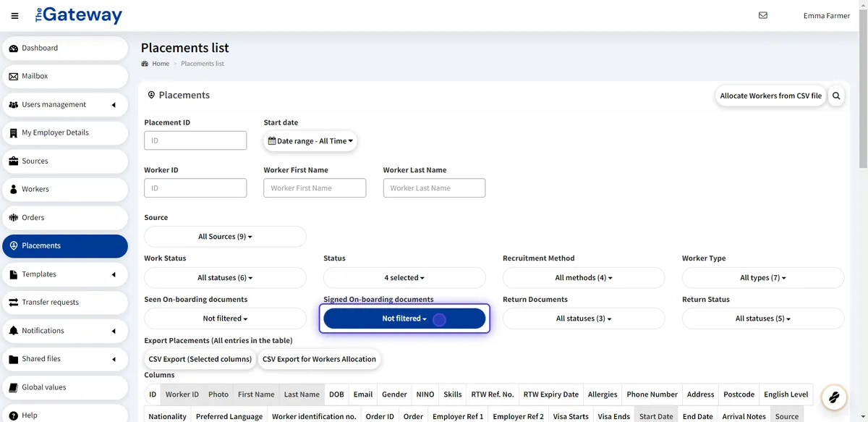Toggle the RTW Ref. No. column
This screenshot has height=422, width=868.
pos(493,394)
